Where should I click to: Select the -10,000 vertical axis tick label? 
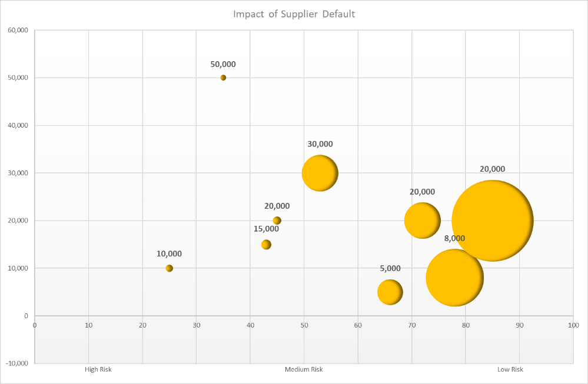(18, 363)
